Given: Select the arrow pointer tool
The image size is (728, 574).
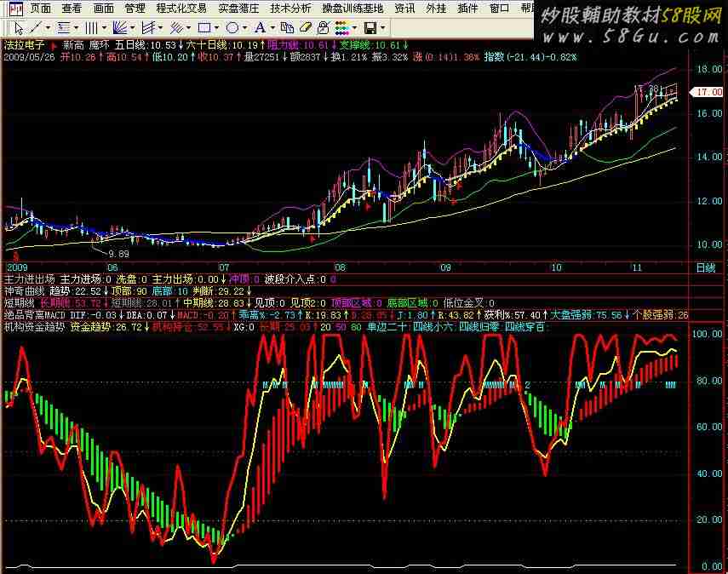Looking at the screenshot, I should (x=20, y=27).
